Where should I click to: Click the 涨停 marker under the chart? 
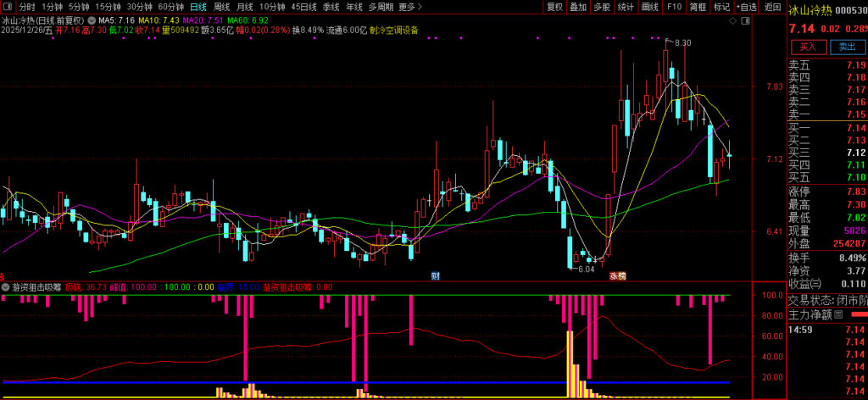[x=616, y=276]
